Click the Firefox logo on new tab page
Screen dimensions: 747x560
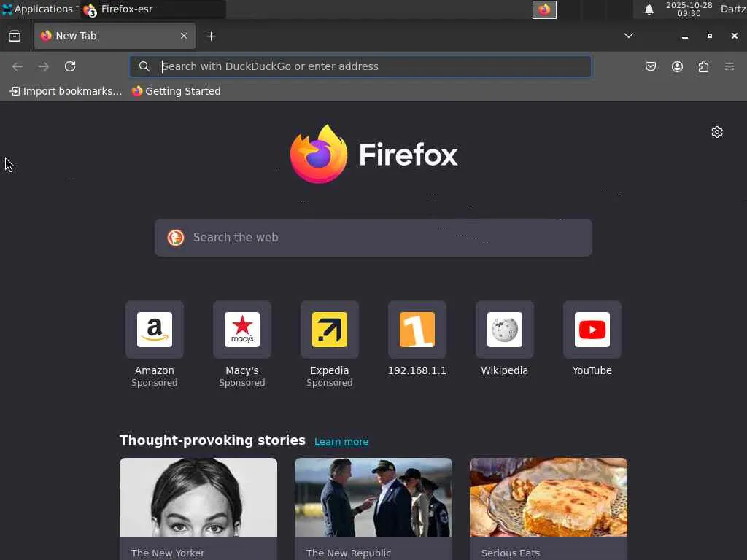pyautogui.click(x=374, y=155)
